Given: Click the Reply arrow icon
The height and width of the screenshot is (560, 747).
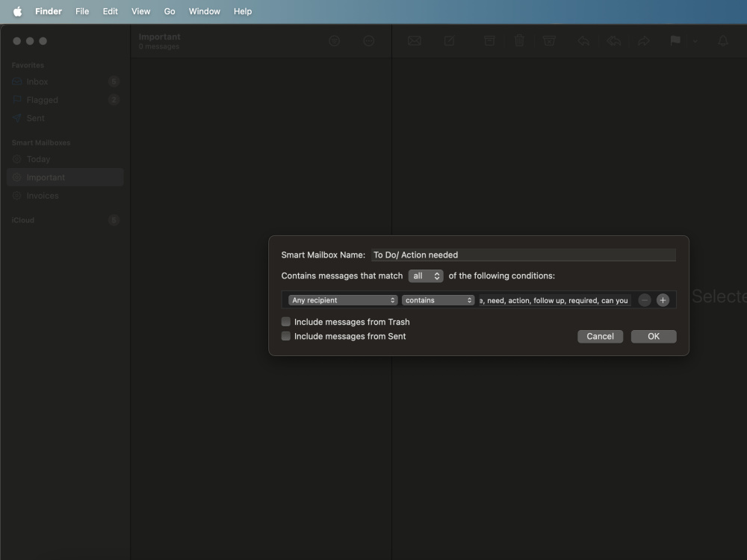Looking at the screenshot, I should point(583,41).
